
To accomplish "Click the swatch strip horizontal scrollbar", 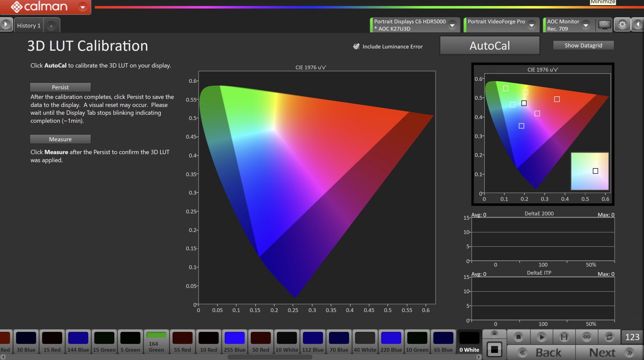I will click(x=270, y=357).
